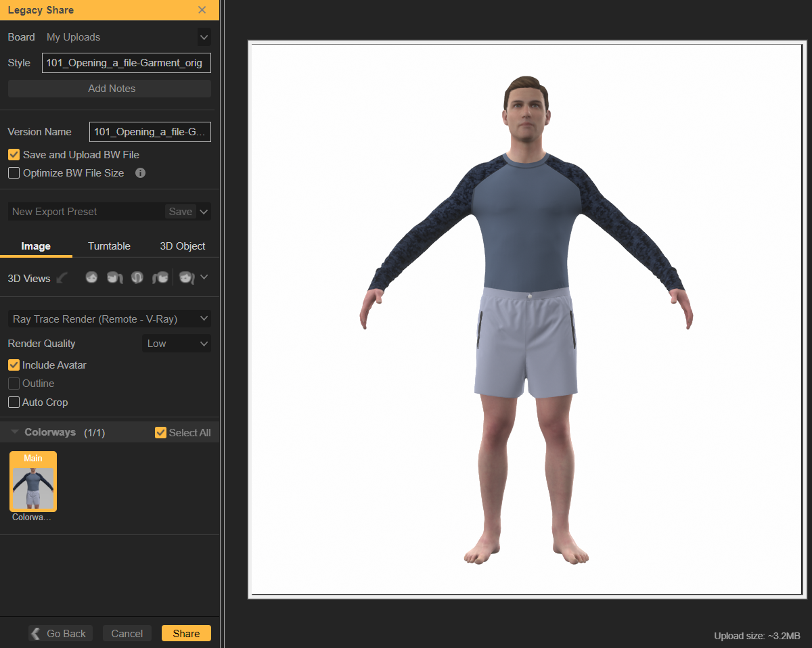The height and width of the screenshot is (648, 812).
Task: Close the Legacy Share panel
Action: 202,10
